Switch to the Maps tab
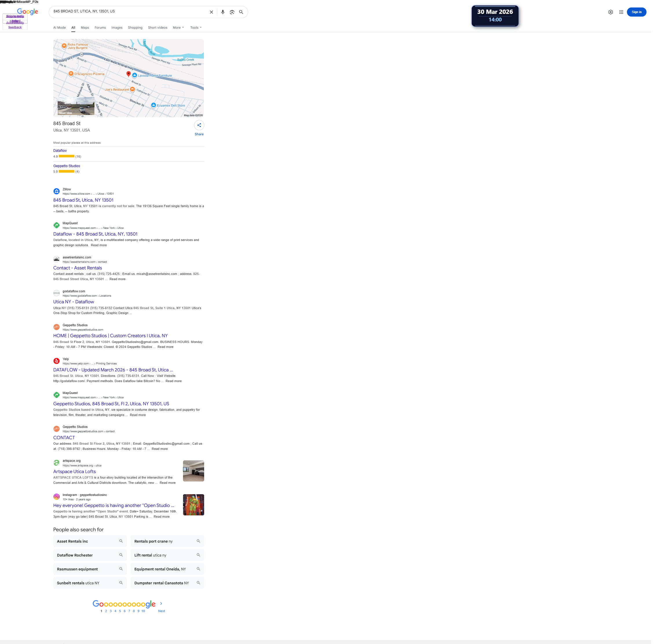The width and height of the screenshot is (655, 644). tap(85, 28)
